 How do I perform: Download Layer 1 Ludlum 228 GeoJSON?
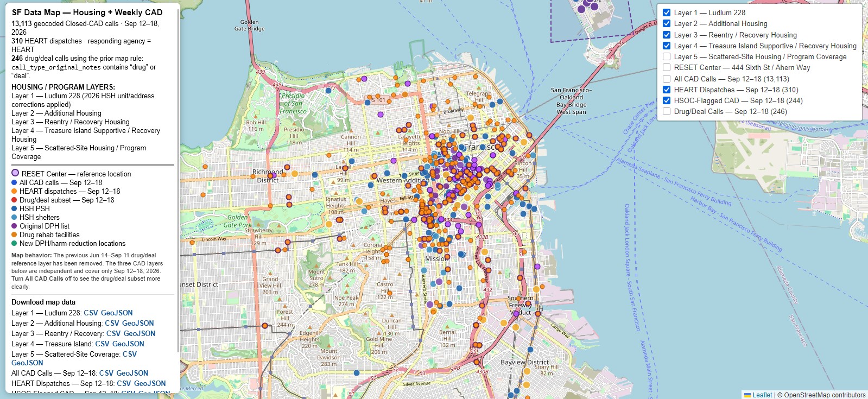pyautogui.click(x=117, y=313)
